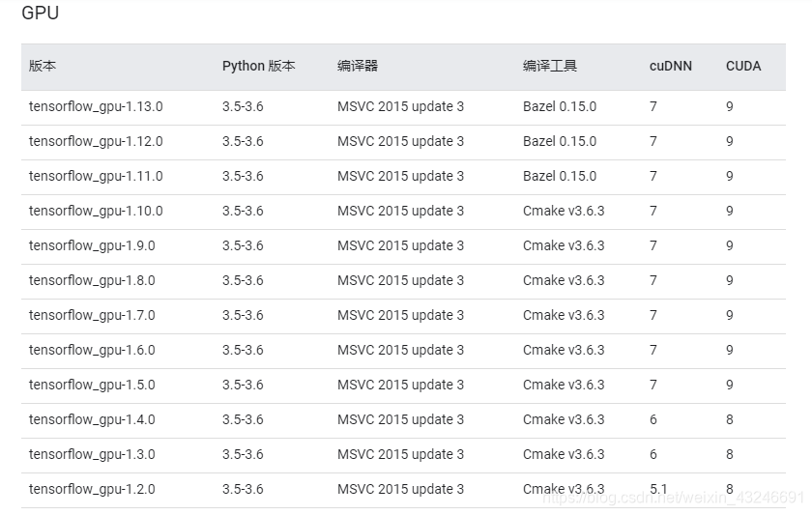Click the Python 版本 column header
812x515 pixels.
tap(258, 66)
